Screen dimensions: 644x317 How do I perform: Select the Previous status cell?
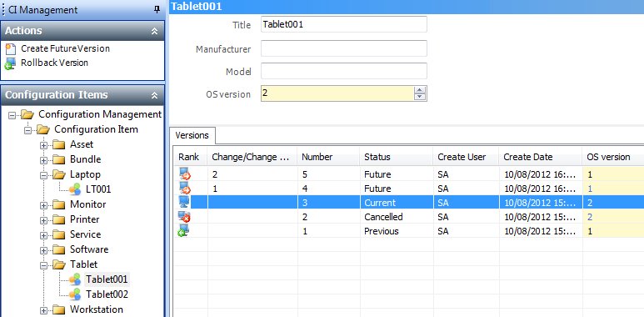click(397, 231)
